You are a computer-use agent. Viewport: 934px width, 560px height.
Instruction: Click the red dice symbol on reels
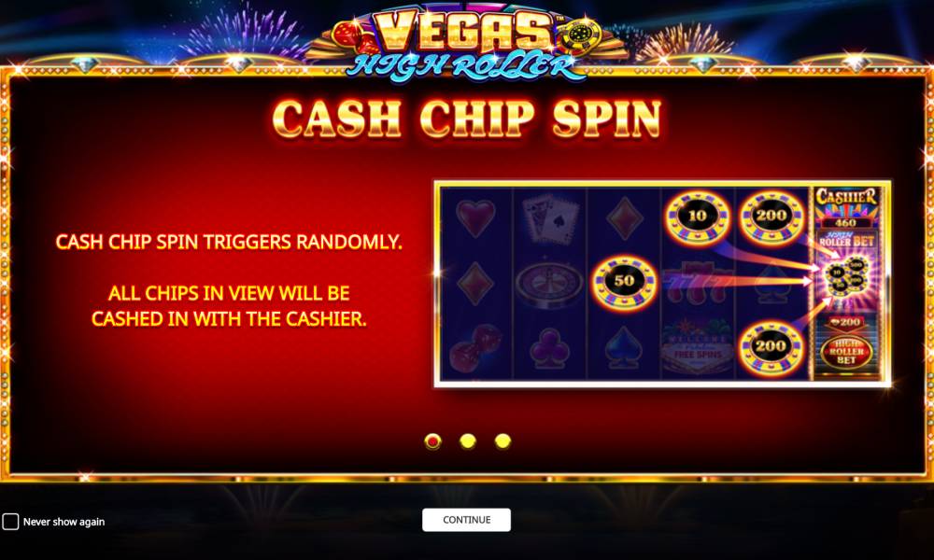coord(474,348)
